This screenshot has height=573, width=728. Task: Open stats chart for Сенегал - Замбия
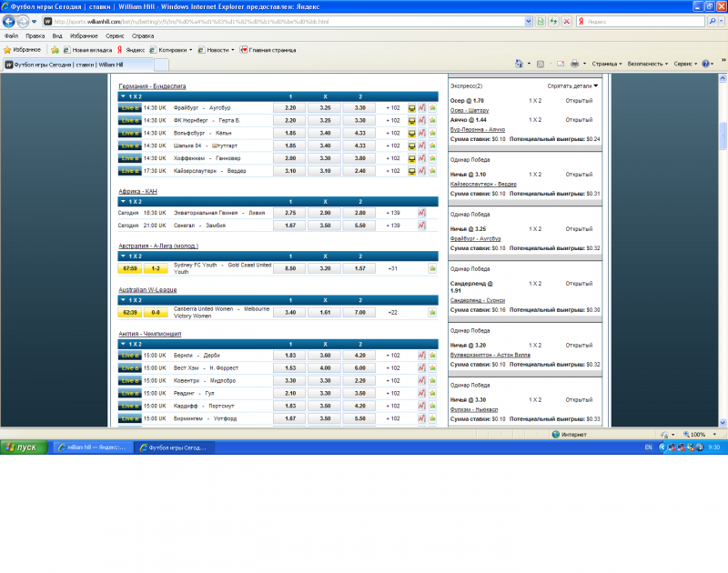click(x=421, y=226)
